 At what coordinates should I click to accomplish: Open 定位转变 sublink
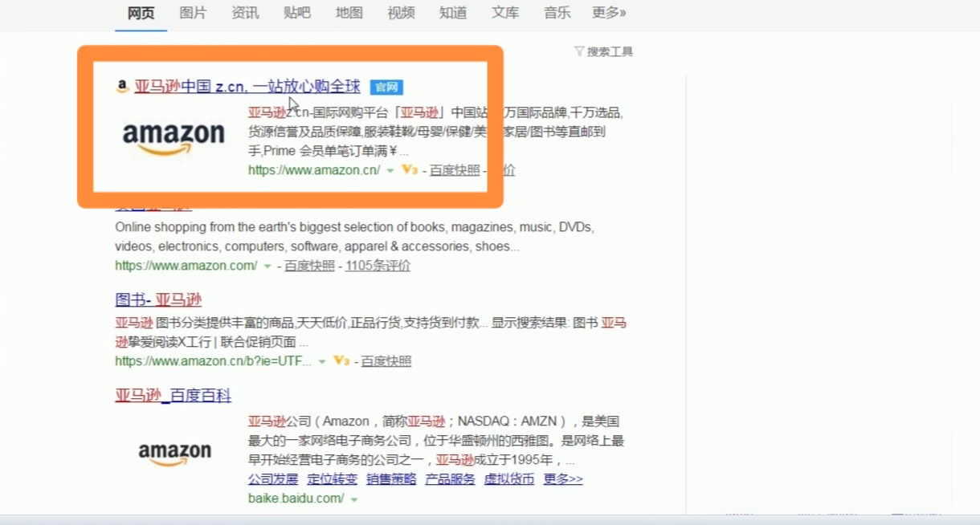click(x=333, y=479)
